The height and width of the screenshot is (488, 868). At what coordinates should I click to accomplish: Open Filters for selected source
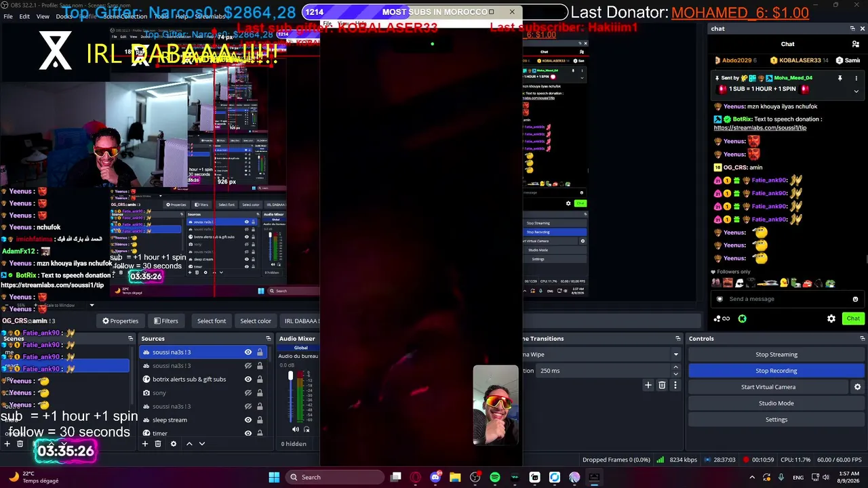click(x=166, y=321)
